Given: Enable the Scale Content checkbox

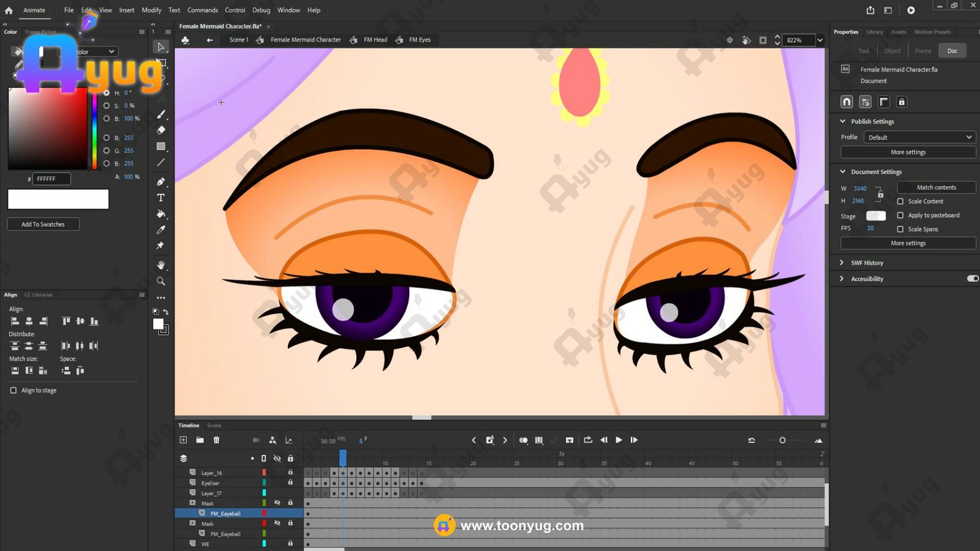Looking at the screenshot, I should click(x=900, y=201).
